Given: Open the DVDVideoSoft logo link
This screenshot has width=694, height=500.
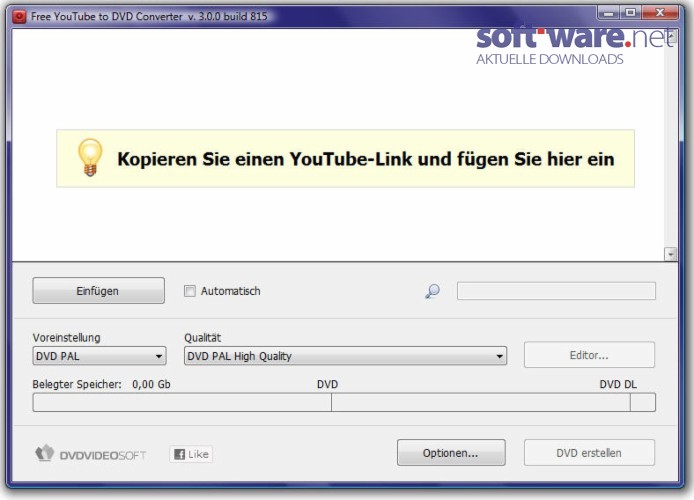Looking at the screenshot, I should click(91, 454).
